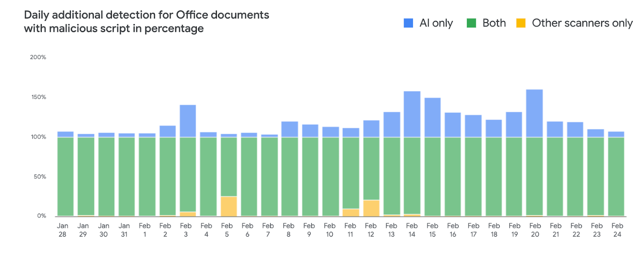644x256 pixels.
Task: Select the 'AI only' legend label
Action: point(436,23)
